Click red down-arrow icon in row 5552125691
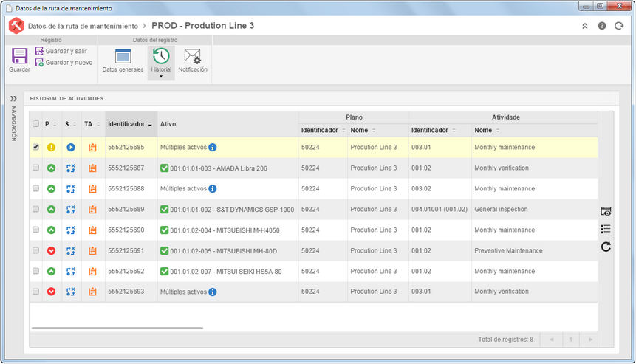Image resolution: width=636 pixels, height=364 pixels. 51,250
